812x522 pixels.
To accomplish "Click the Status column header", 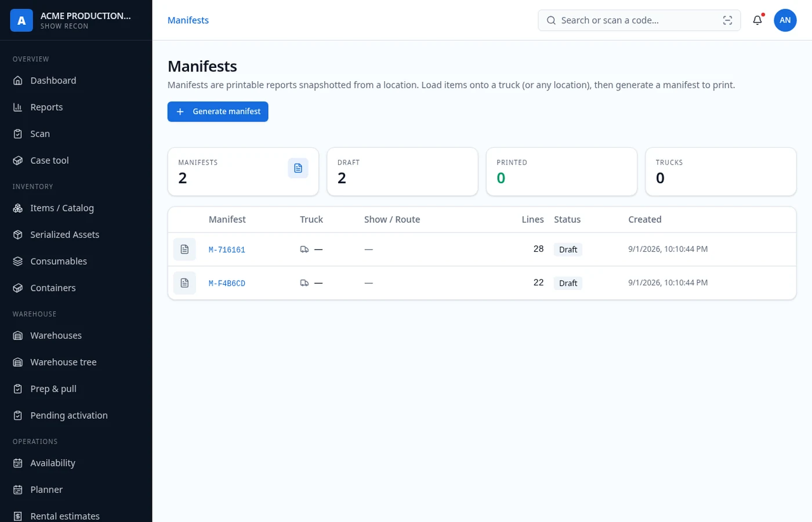I will [567, 220].
